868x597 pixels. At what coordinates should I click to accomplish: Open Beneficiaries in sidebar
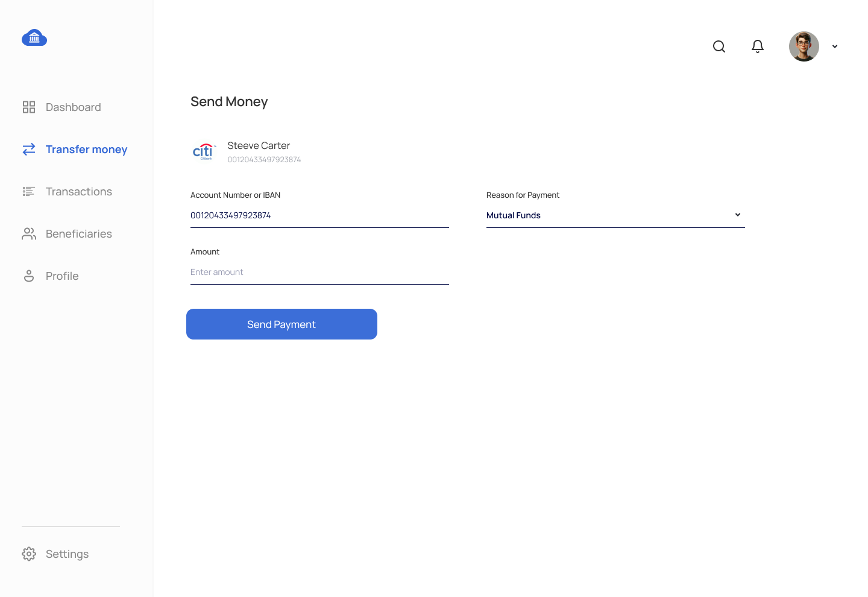79,234
